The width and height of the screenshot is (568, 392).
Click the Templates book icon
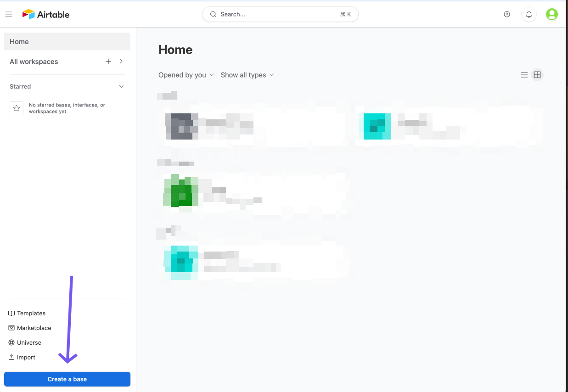11,313
